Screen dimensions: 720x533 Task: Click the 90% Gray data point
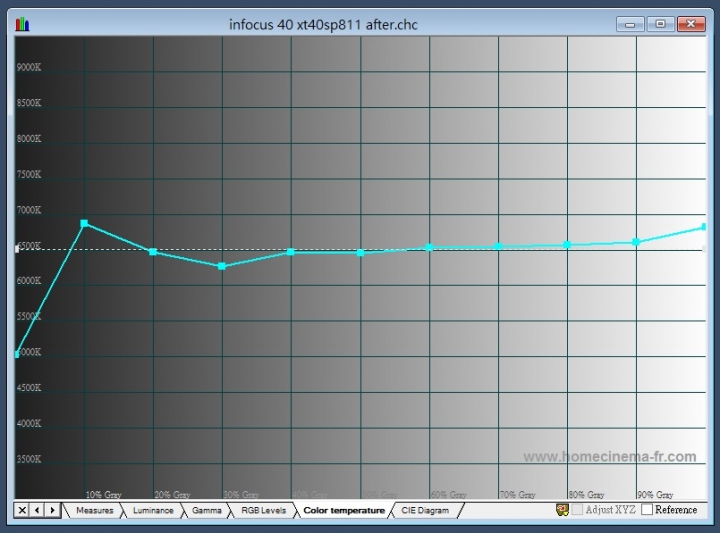pos(636,242)
